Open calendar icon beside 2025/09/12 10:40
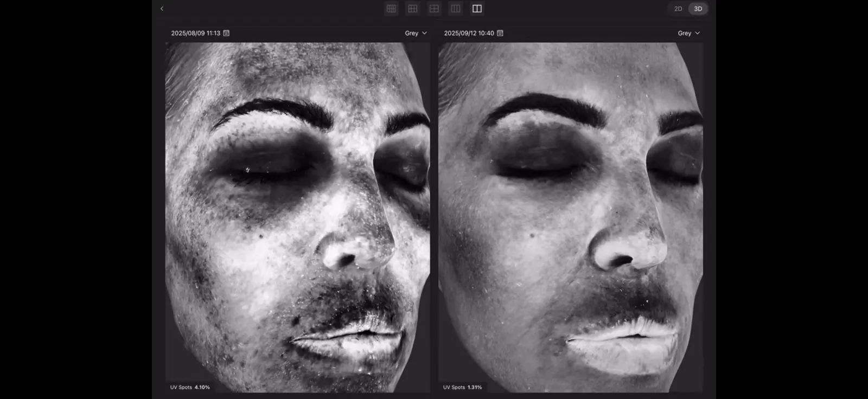868x399 pixels. [x=500, y=33]
